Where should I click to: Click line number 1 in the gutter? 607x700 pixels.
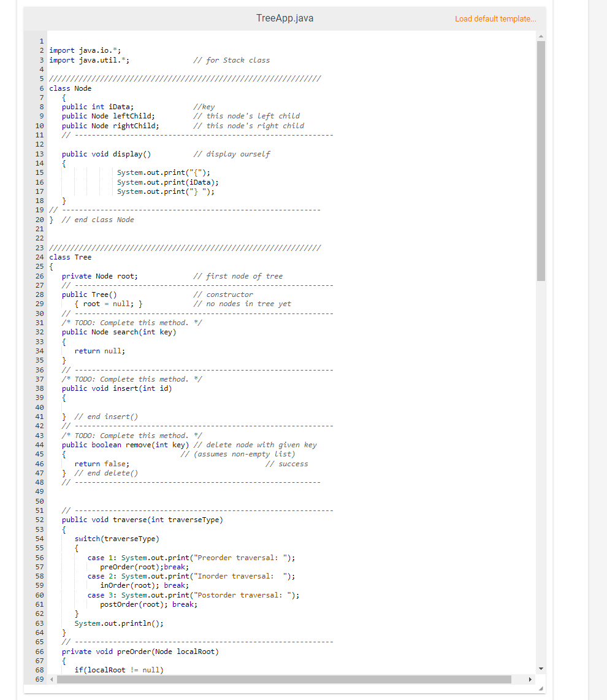coord(41,40)
